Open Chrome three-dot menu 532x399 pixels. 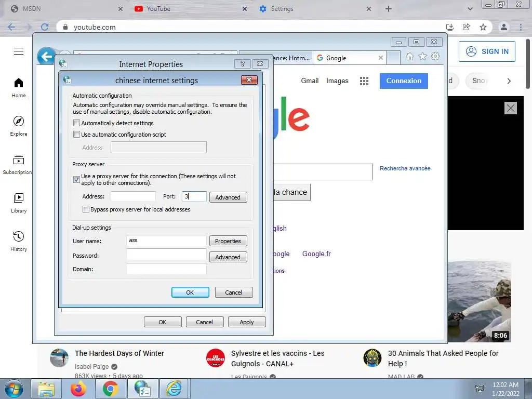[521, 27]
